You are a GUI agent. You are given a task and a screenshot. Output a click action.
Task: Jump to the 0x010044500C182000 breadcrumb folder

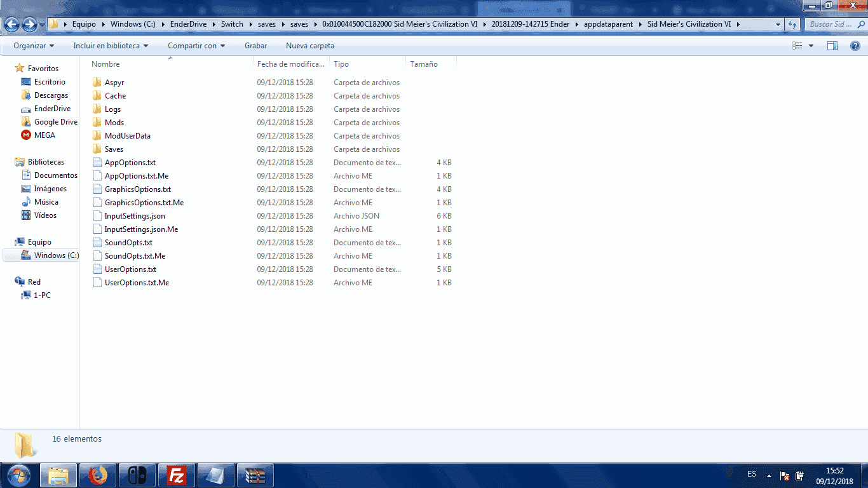pyautogui.click(x=400, y=24)
